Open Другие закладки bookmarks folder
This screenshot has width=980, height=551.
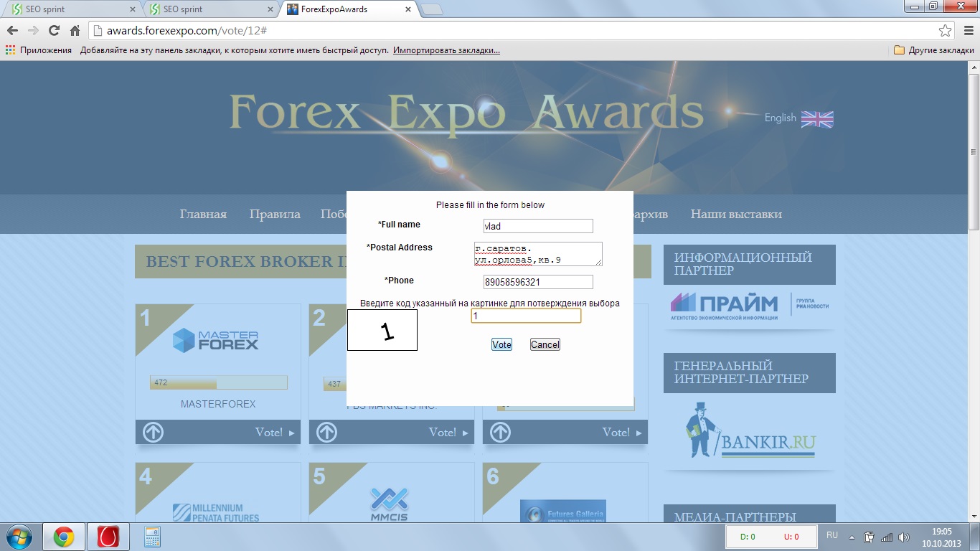point(934,50)
